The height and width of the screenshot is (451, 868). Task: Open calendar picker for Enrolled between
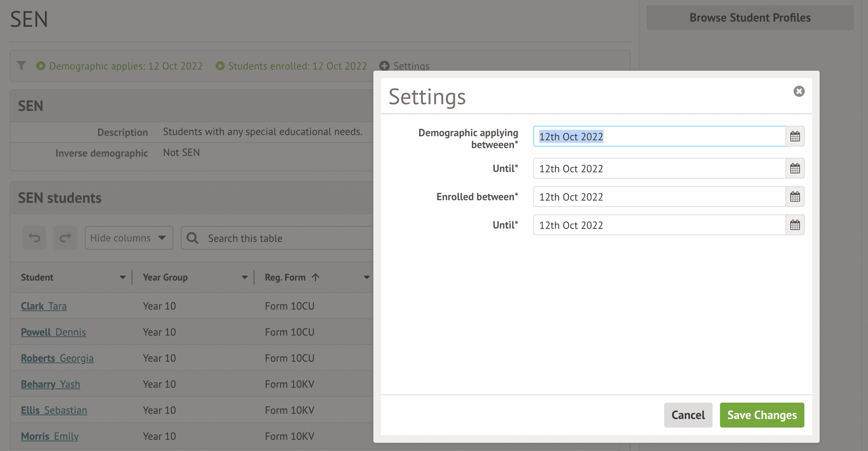tap(795, 196)
